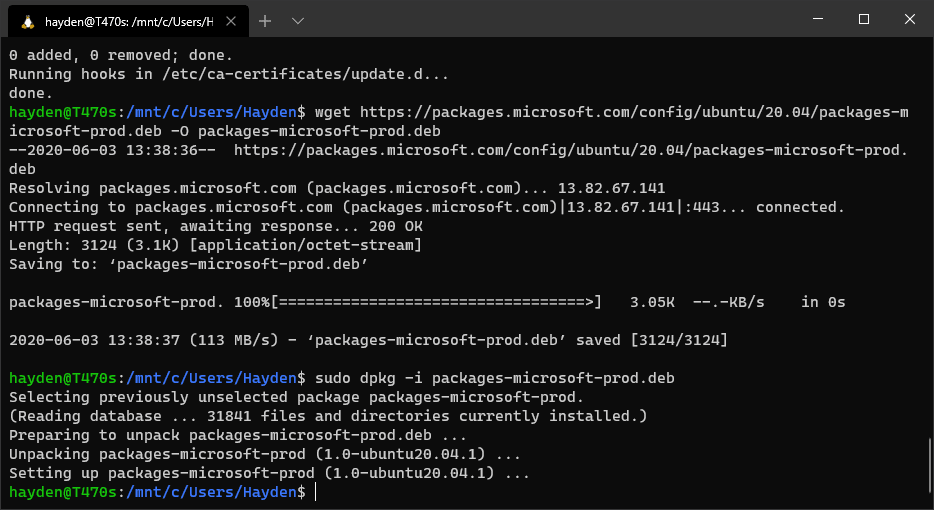Viewport: 934px width, 510px height.
Task: Click the "sudo dpkg -i" command text
Action: click(x=369, y=378)
